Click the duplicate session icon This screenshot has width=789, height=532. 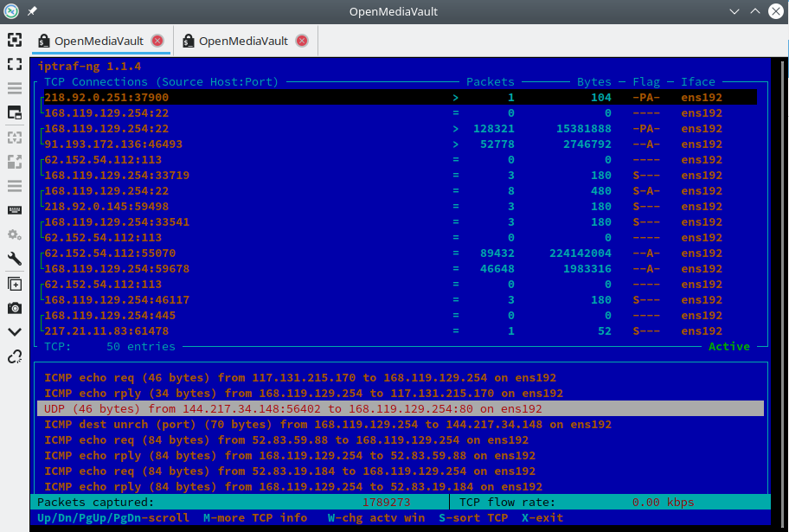[15, 284]
